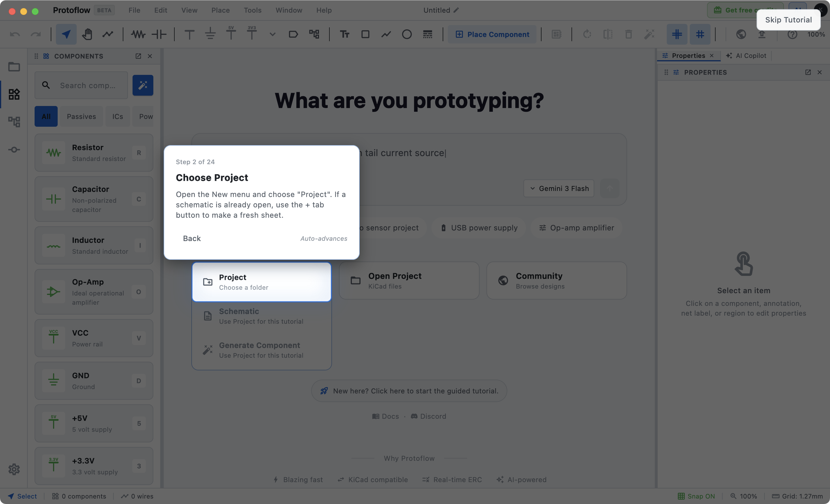The width and height of the screenshot is (830, 504).
Task: Select the polyline drawing tool
Action: coord(386,34)
